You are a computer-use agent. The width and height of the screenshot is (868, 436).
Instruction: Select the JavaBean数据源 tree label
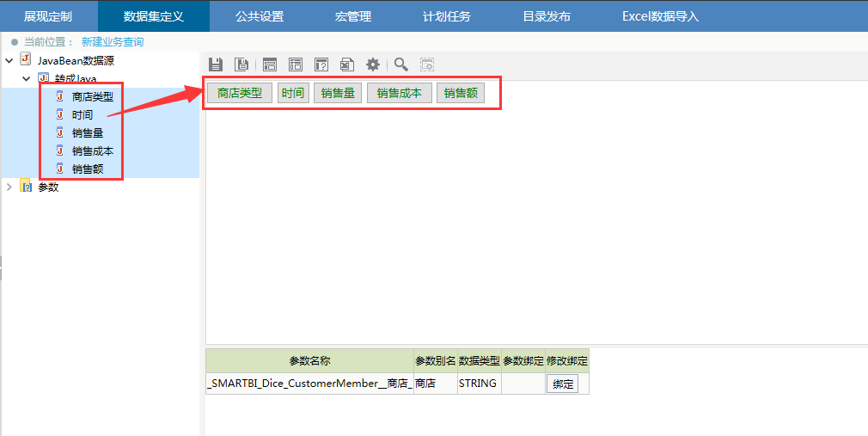[x=76, y=60]
